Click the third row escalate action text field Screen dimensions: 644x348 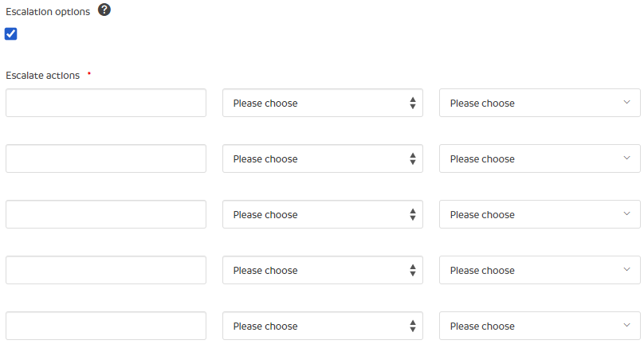click(x=106, y=214)
